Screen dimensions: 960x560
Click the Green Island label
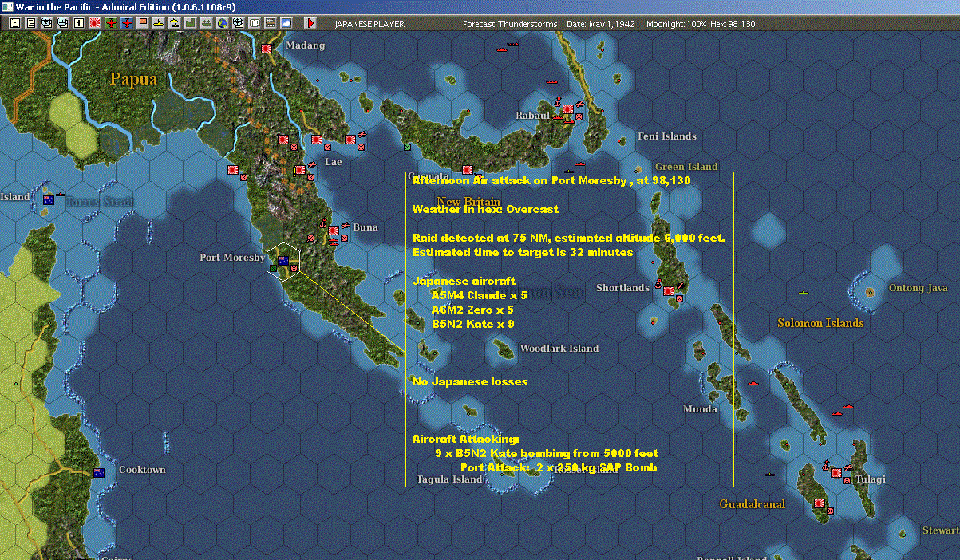[x=686, y=167]
